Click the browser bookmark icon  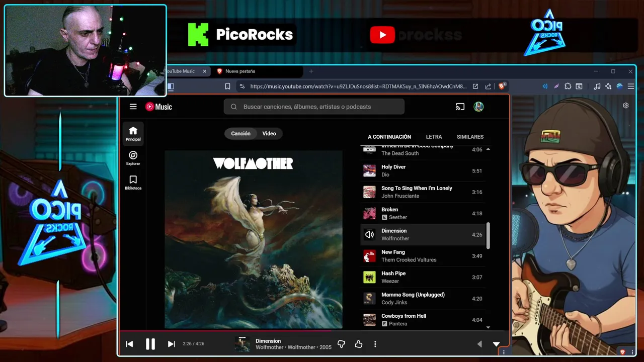(227, 86)
